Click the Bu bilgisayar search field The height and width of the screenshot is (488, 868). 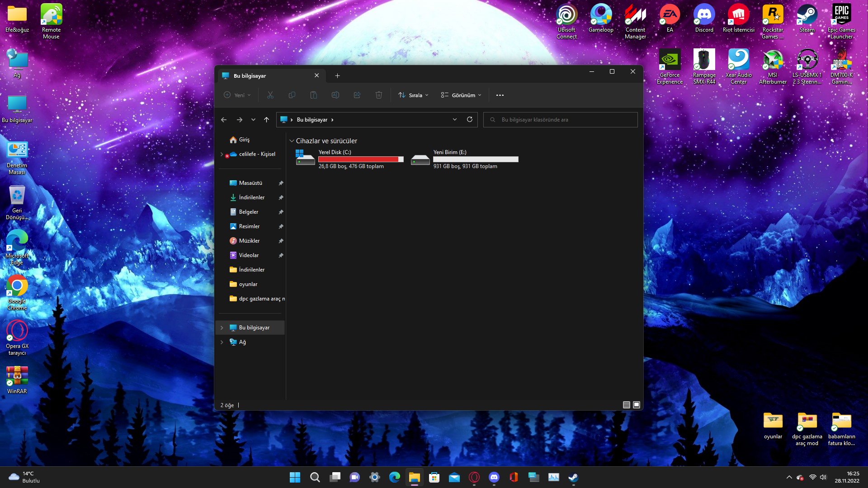coord(561,120)
